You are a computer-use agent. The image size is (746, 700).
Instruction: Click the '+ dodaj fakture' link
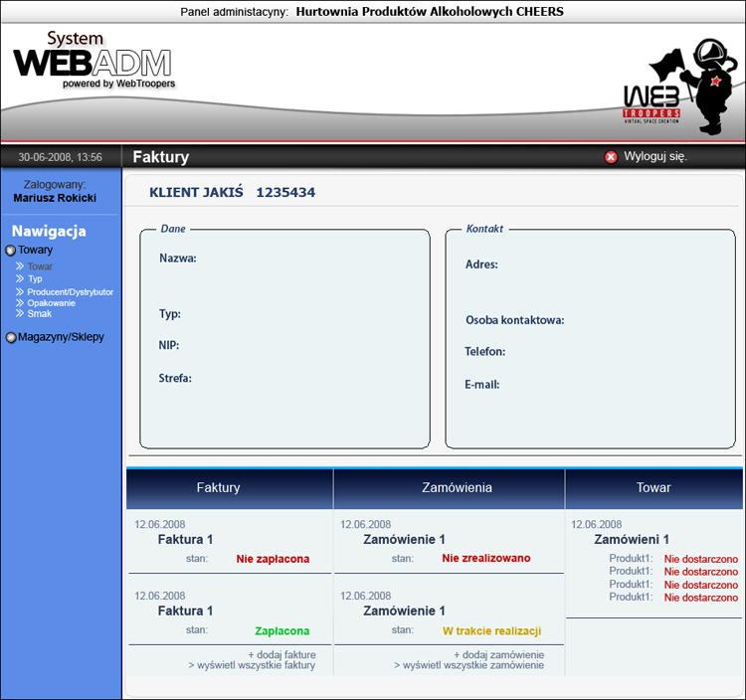(281, 654)
